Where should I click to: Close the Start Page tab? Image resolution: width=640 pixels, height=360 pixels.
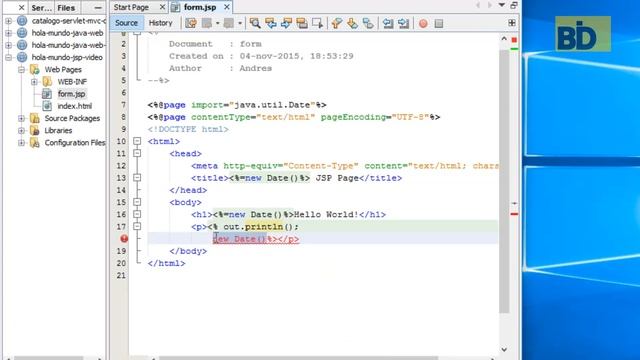[x=162, y=7]
